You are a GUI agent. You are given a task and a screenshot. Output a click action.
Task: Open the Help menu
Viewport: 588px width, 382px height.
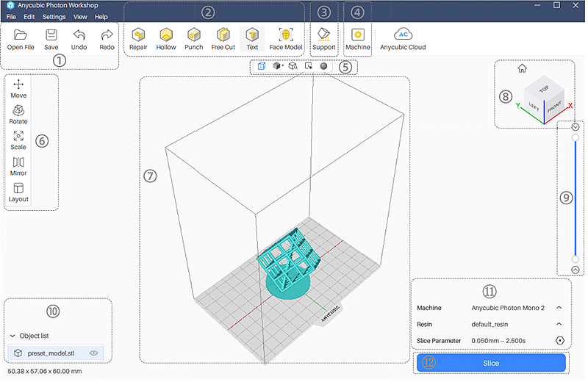tap(101, 17)
